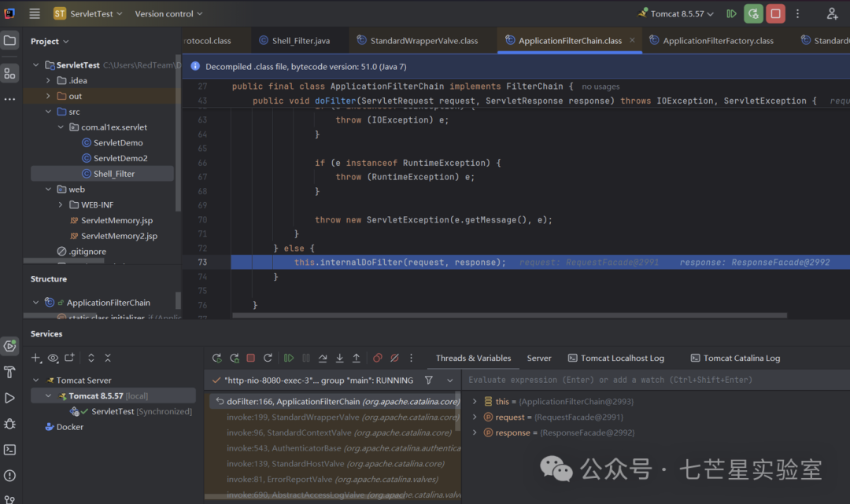The height and width of the screenshot is (504, 850).
Task: Resume program from the debugger toolbar
Action: [289, 358]
